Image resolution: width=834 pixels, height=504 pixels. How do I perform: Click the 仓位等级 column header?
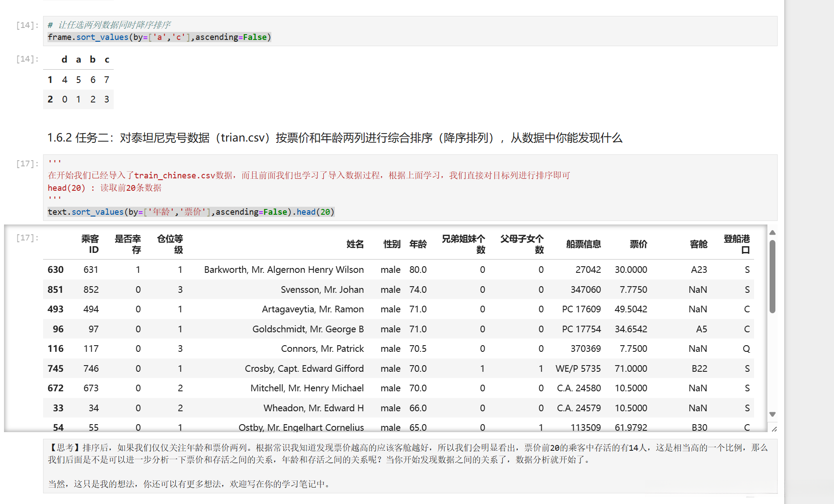click(170, 244)
